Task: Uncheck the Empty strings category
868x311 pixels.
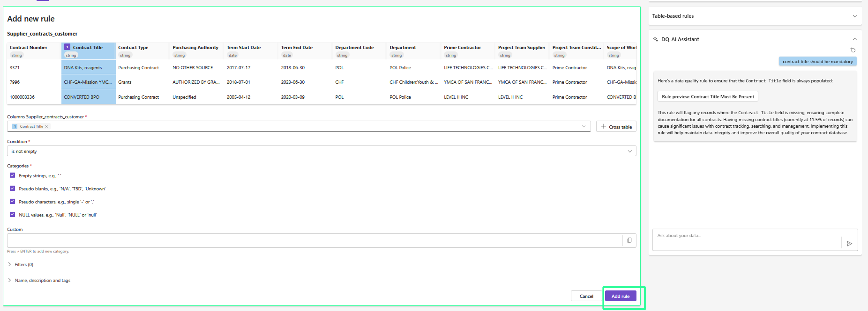Action: click(x=12, y=175)
